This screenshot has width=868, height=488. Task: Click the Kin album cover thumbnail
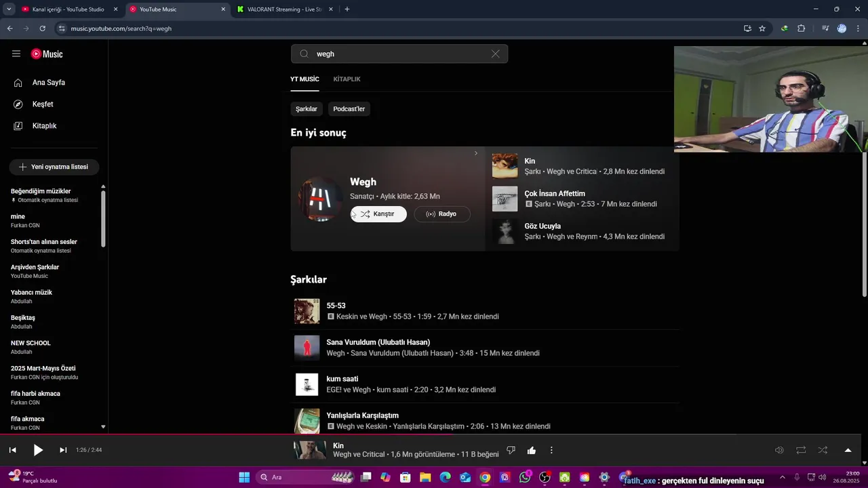(x=505, y=166)
